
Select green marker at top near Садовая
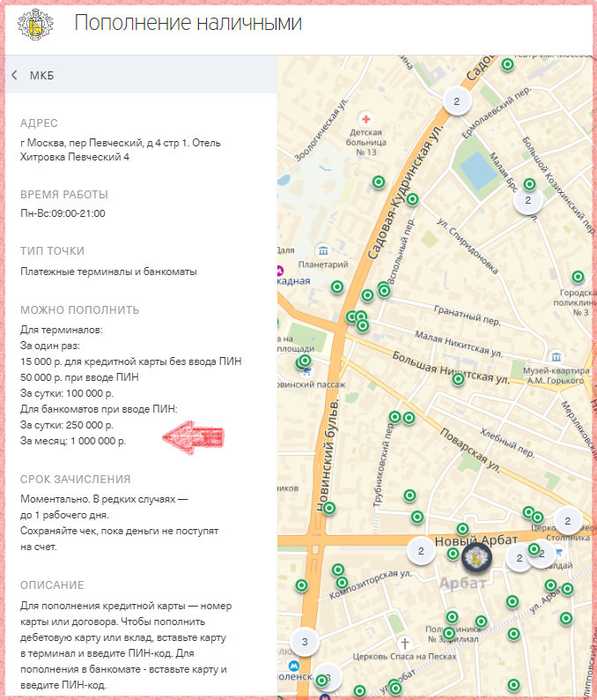(x=507, y=65)
